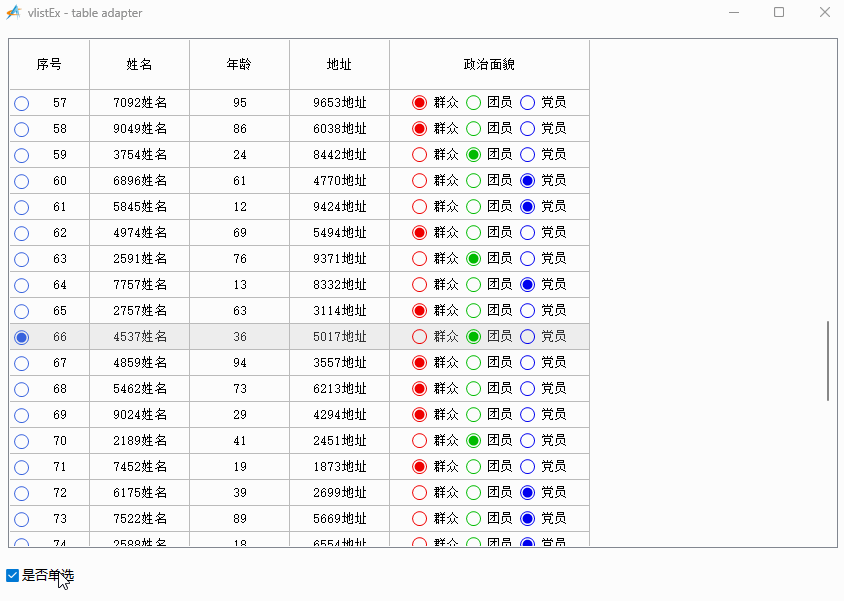Uncheck the 是否单选 checkbox
Screen dimensions: 844x601
click(x=12, y=575)
